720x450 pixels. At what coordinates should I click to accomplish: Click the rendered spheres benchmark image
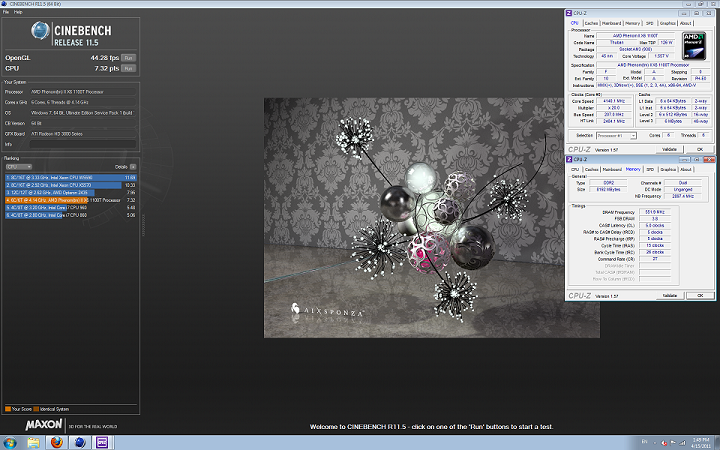click(432, 218)
